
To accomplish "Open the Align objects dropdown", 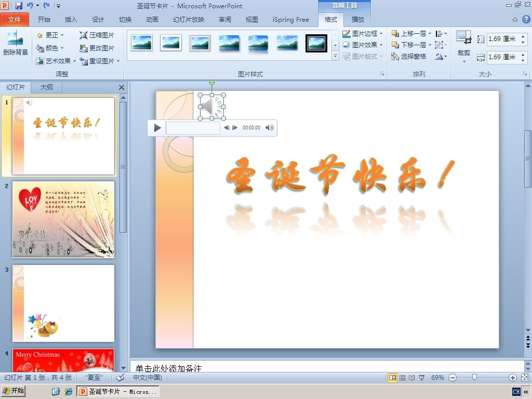I will point(441,34).
